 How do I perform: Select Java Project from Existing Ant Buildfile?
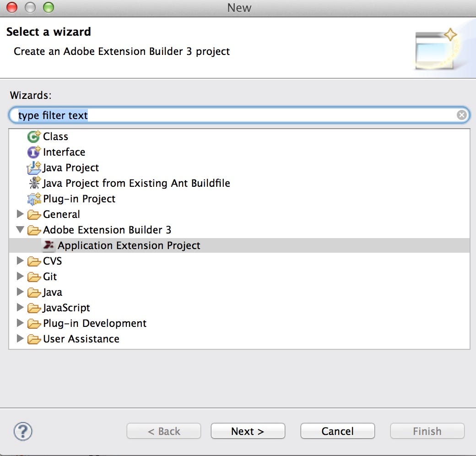tap(136, 184)
